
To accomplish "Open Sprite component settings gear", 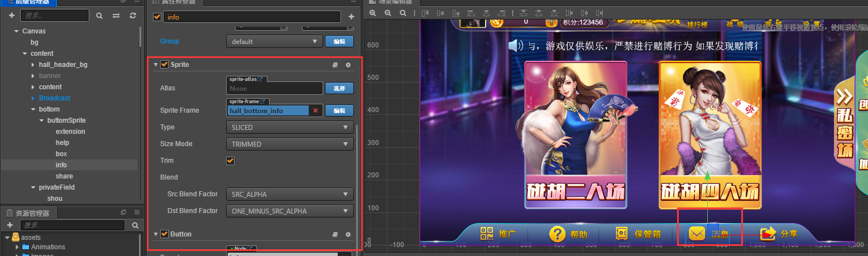I will click(348, 65).
